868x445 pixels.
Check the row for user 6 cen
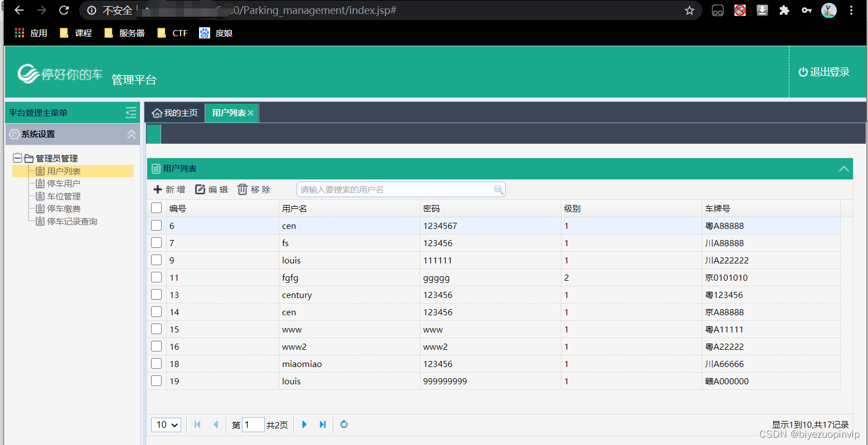coord(157,225)
